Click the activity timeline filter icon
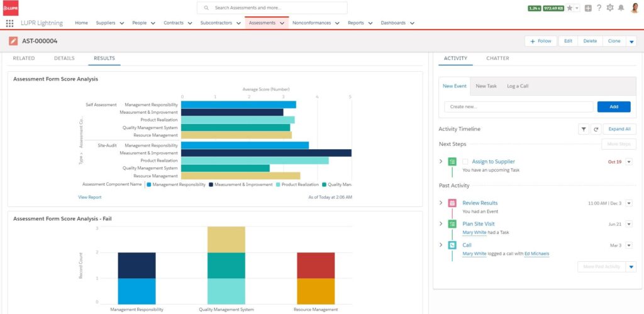The width and height of the screenshot is (644, 314). click(584, 129)
